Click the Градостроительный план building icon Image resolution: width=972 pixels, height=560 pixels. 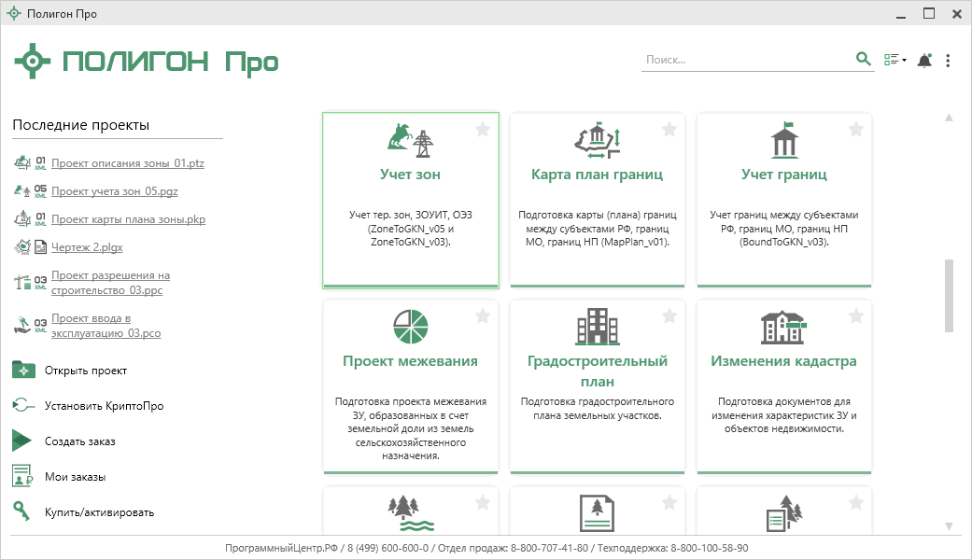click(598, 327)
